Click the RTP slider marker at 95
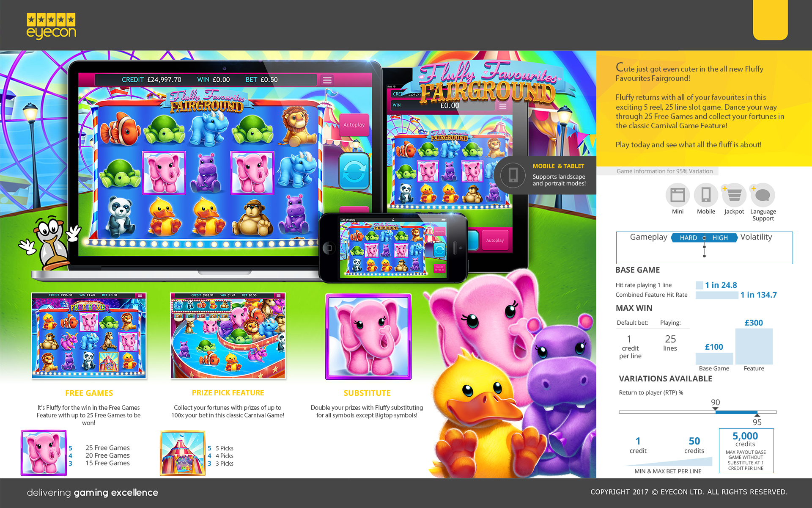Viewport: 812px width, 508px height. tap(757, 415)
